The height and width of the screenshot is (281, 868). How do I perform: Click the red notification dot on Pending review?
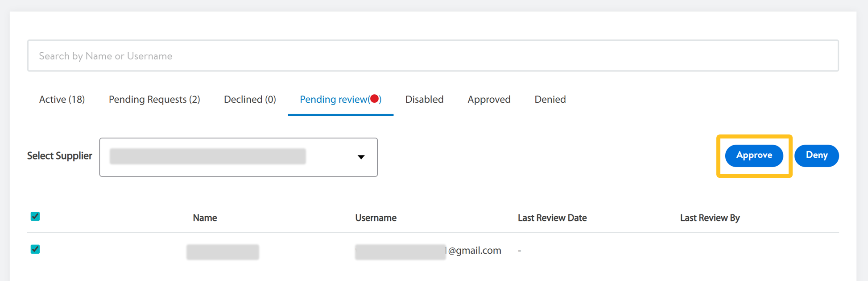[x=375, y=99]
